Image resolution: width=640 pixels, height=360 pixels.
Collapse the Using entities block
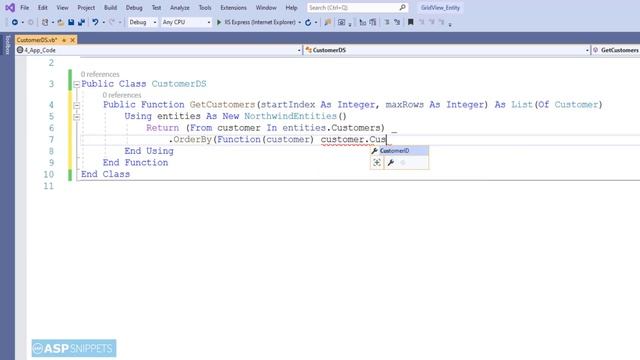tap(76, 117)
